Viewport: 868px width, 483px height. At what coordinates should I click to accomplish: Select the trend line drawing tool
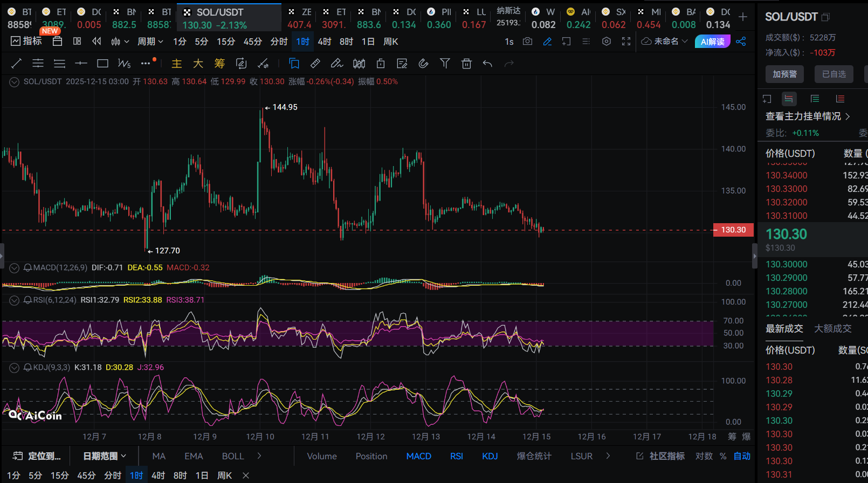16,64
